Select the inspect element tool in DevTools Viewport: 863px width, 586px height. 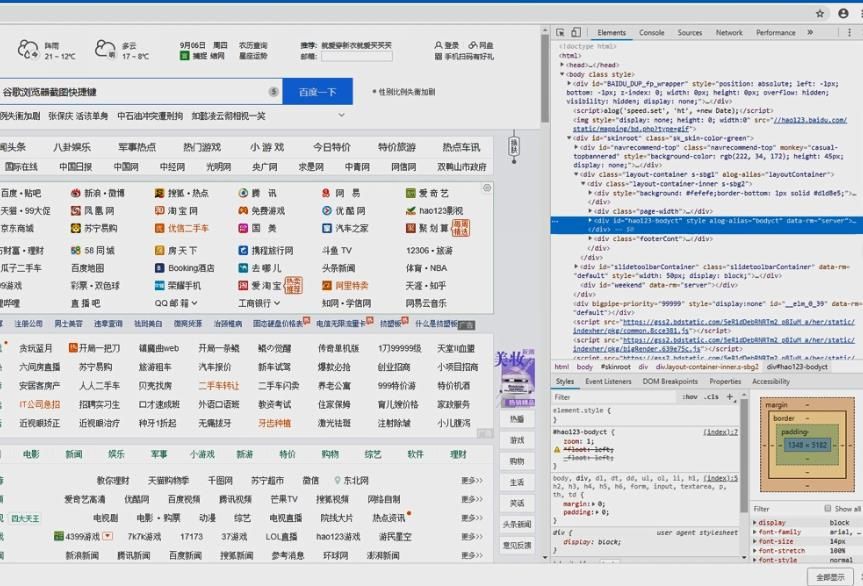pyautogui.click(x=563, y=32)
